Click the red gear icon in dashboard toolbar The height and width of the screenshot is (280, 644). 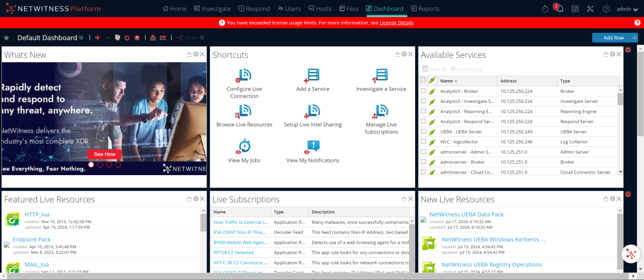137,38
